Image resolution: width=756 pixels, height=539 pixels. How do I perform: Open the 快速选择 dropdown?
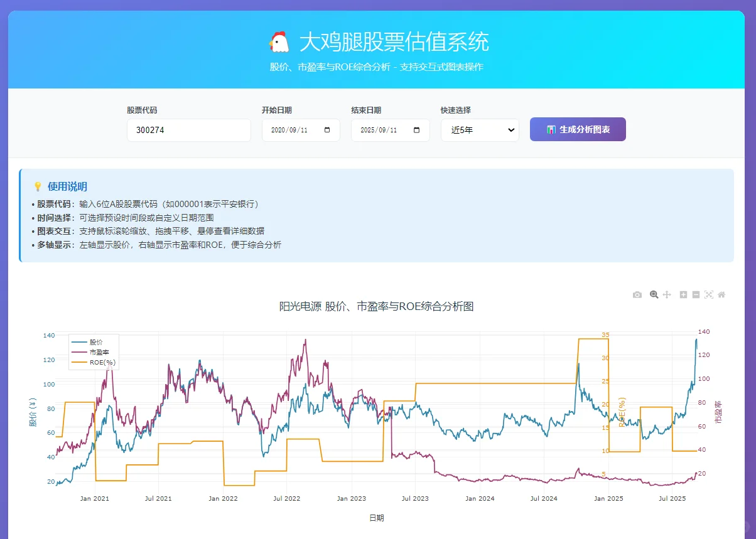point(479,130)
